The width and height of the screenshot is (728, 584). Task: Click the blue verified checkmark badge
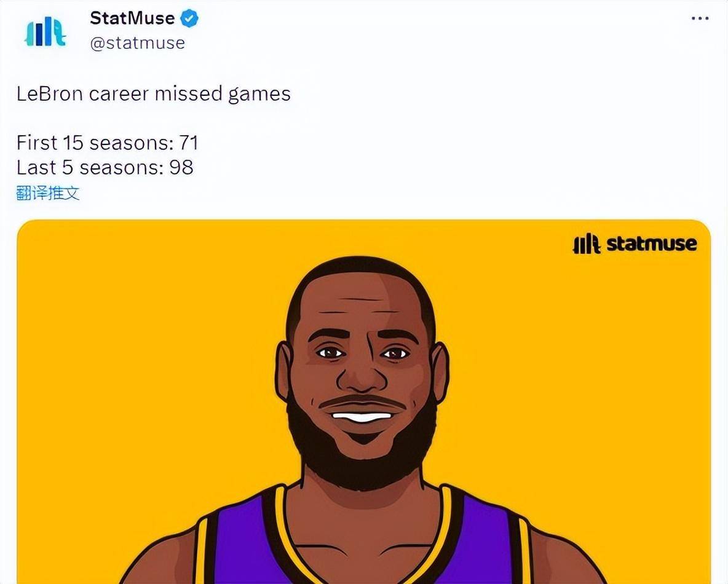189,18
